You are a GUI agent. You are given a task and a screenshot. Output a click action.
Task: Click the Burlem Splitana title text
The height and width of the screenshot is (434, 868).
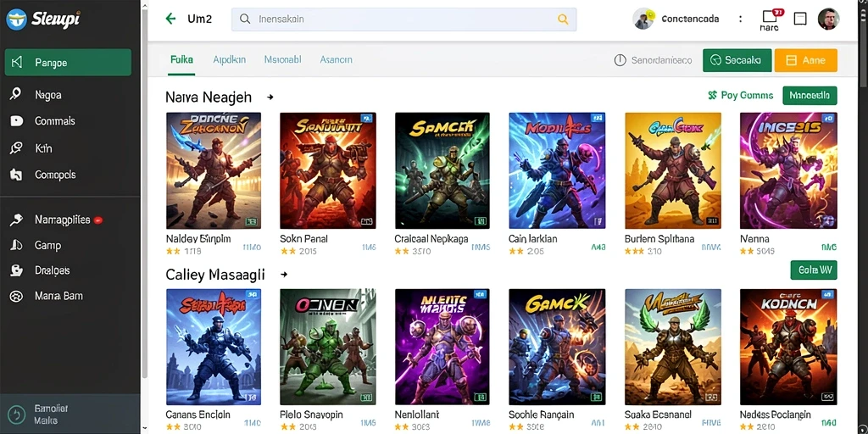[x=659, y=238]
